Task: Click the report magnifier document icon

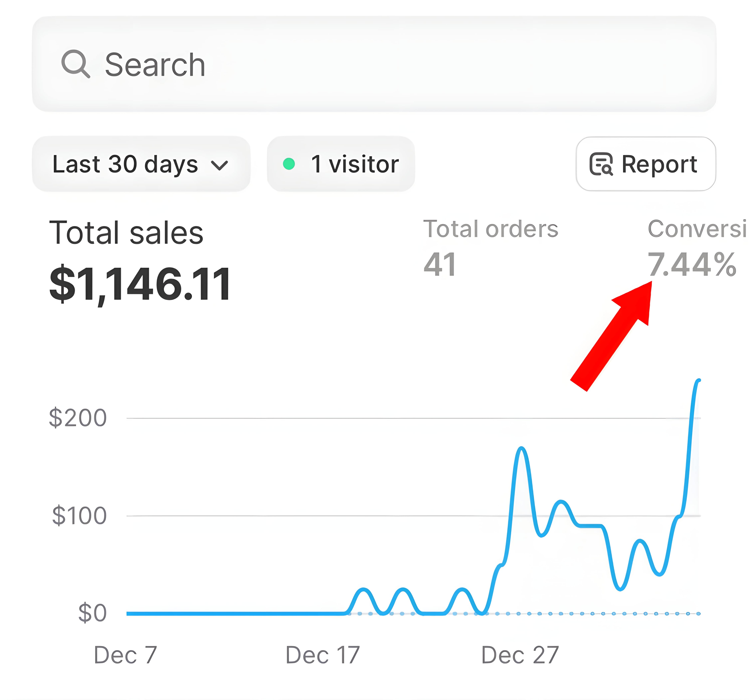Action: 601,164
